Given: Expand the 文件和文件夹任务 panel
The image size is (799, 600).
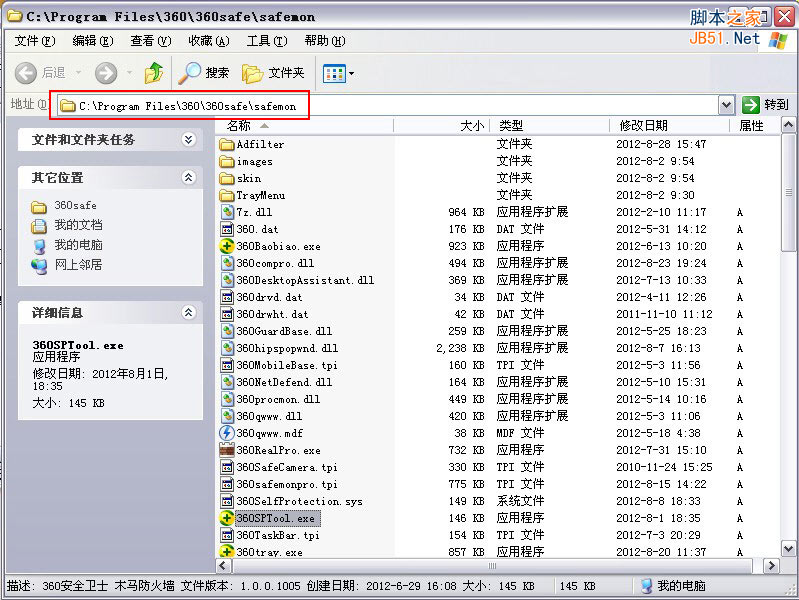Looking at the screenshot, I should (189, 139).
